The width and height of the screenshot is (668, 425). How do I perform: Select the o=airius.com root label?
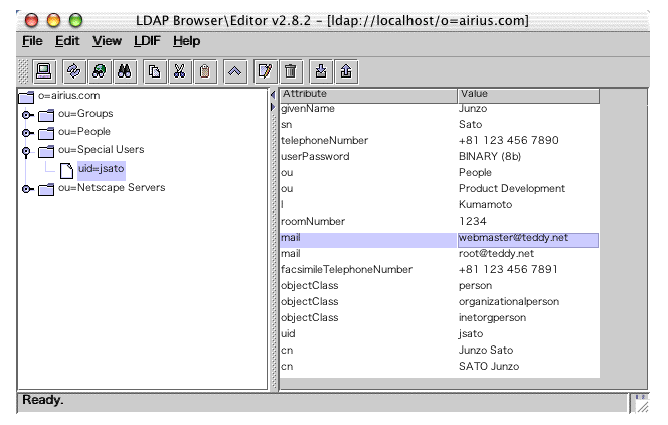69,96
